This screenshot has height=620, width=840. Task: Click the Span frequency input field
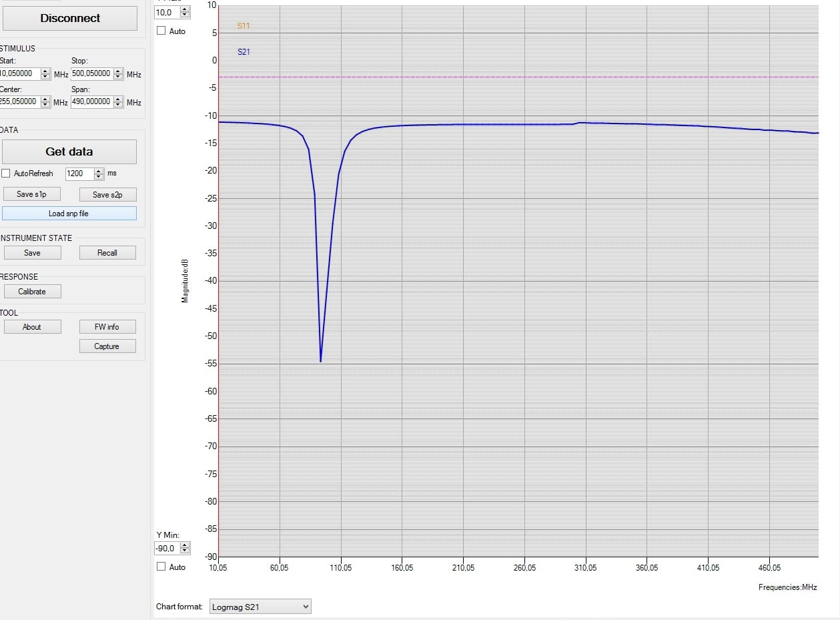91,102
